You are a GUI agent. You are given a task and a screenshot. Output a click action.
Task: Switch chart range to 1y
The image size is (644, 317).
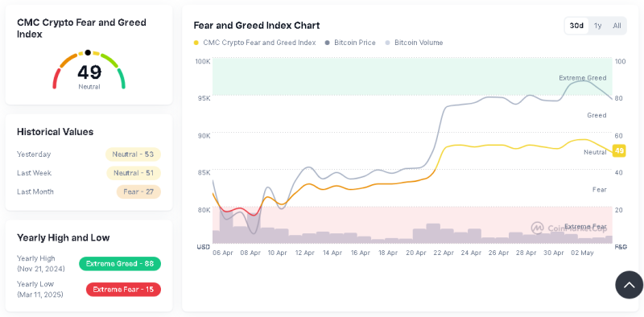coord(597,26)
